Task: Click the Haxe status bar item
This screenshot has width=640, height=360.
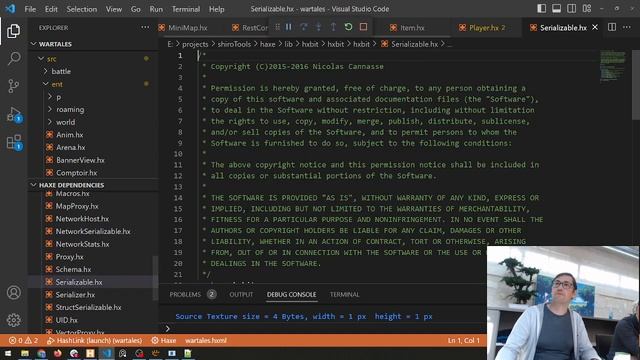Action: (163, 340)
